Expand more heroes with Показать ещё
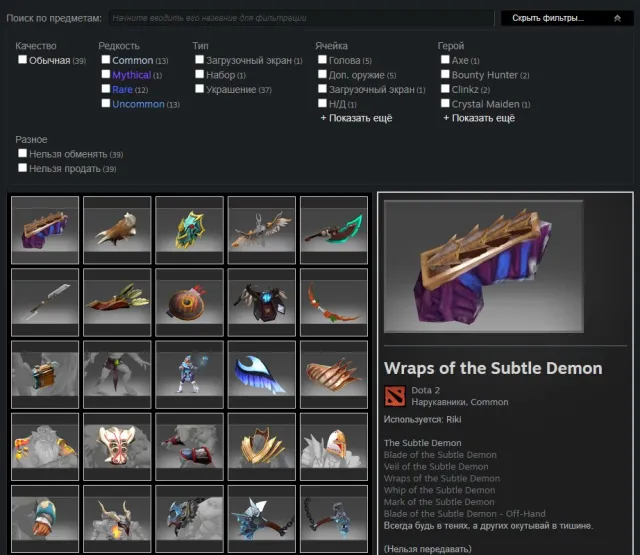This screenshot has height=555, width=640. tap(479, 118)
